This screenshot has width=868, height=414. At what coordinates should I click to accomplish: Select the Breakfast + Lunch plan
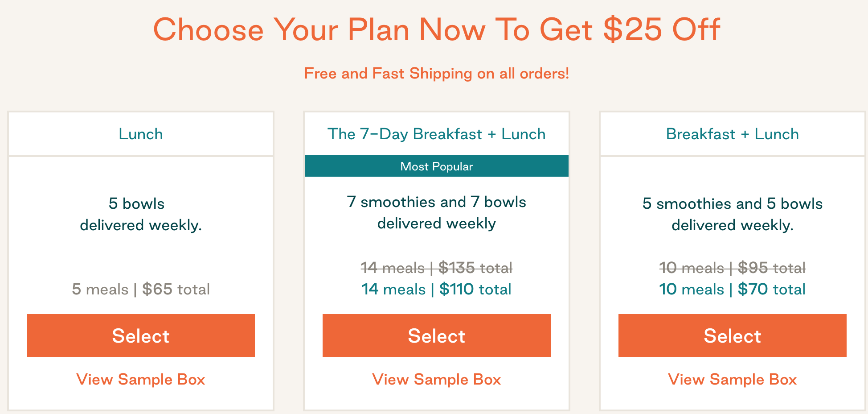click(x=732, y=335)
